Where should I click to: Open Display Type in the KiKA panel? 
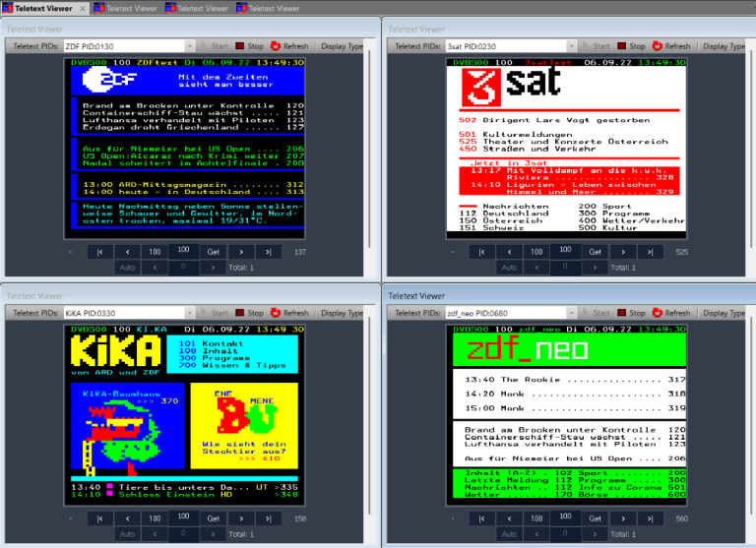click(x=342, y=313)
